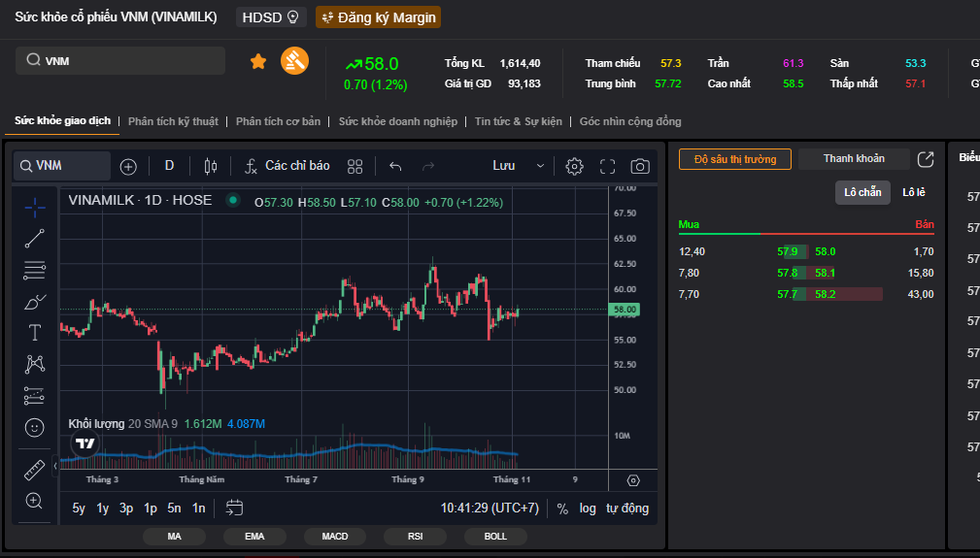The width and height of the screenshot is (980, 558).
Task: Click Lưu save layout button
Action: pyautogui.click(x=503, y=166)
